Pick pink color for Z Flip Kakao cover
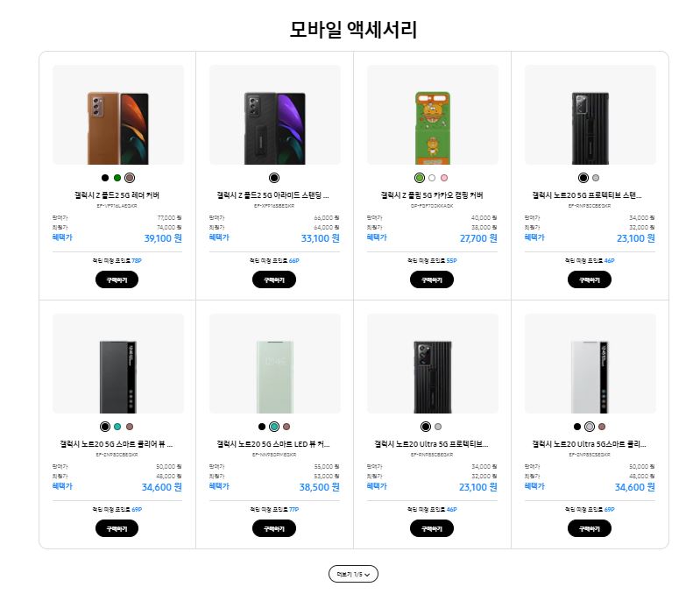 coord(444,178)
